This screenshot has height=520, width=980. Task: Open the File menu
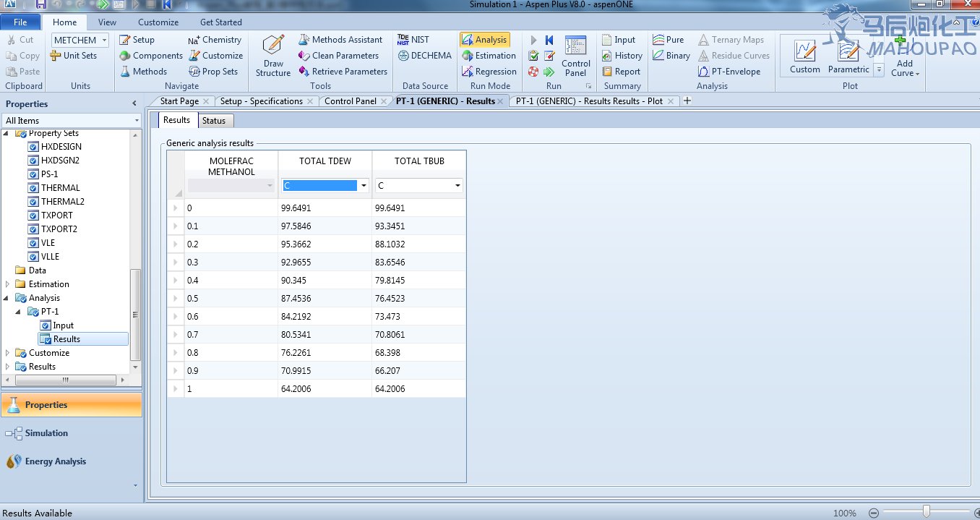[20, 22]
